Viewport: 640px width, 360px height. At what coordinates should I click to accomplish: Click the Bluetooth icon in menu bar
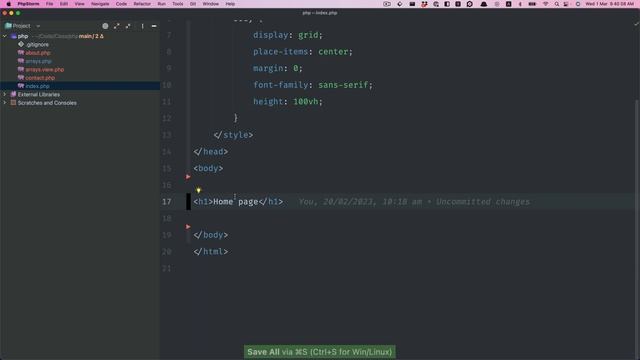pyautogui.click(x=520, y=4)
